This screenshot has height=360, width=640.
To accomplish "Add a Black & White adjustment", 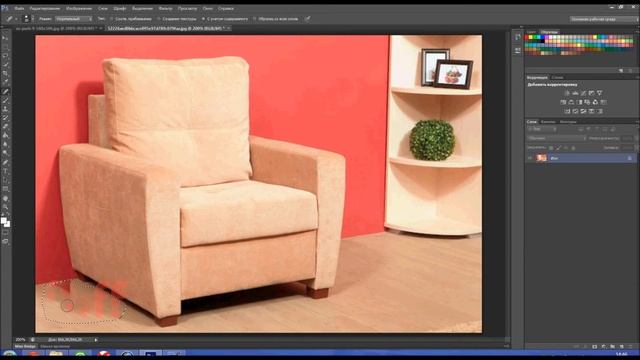I will click(x=579, y=102).
